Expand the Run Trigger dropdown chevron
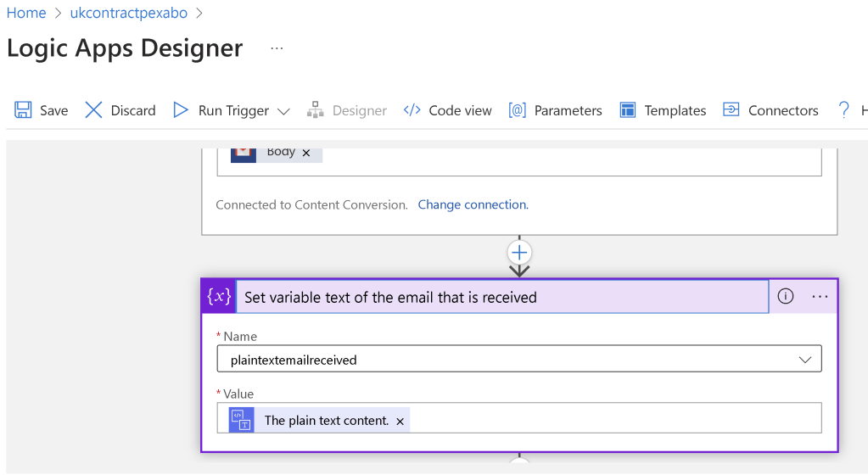This screenshot has width=868, height=475. (283, 111)
